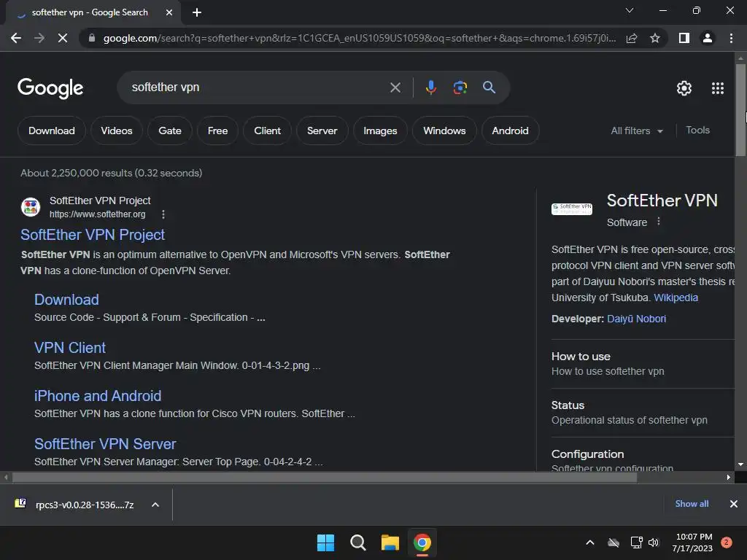Select the Server filter chip
The width and height of the screenshot is (747, 560).
322,131
